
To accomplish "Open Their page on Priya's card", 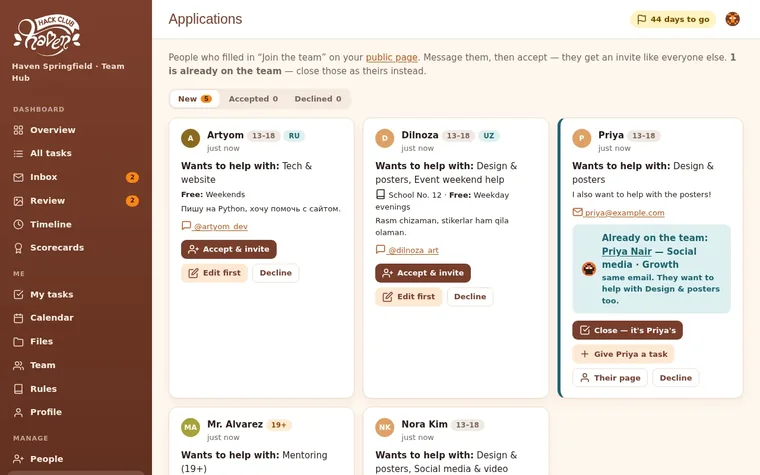I will 610,378.
